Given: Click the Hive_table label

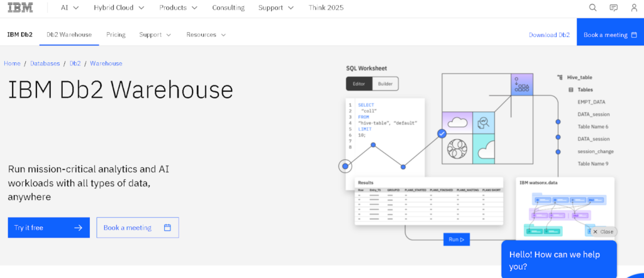Looking at the screenshot, I should 579,77.
